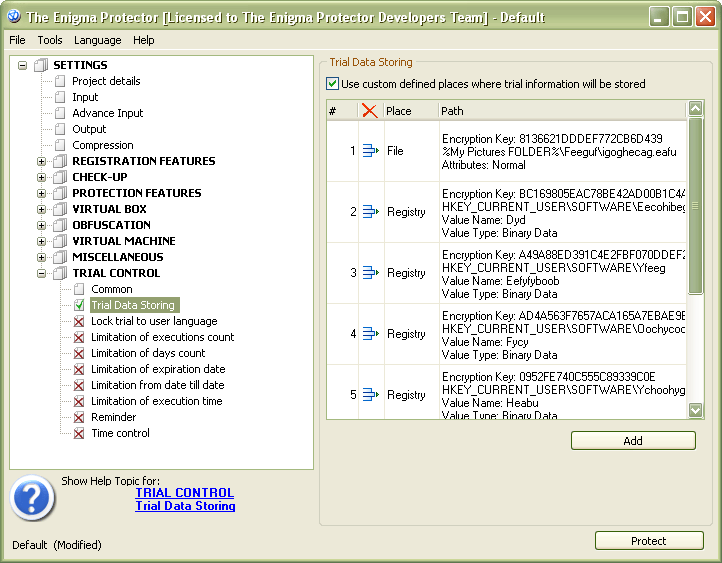This screenshot has height=563, width=722.
Task: Click the # column header
Action: (x=343, y=110)
